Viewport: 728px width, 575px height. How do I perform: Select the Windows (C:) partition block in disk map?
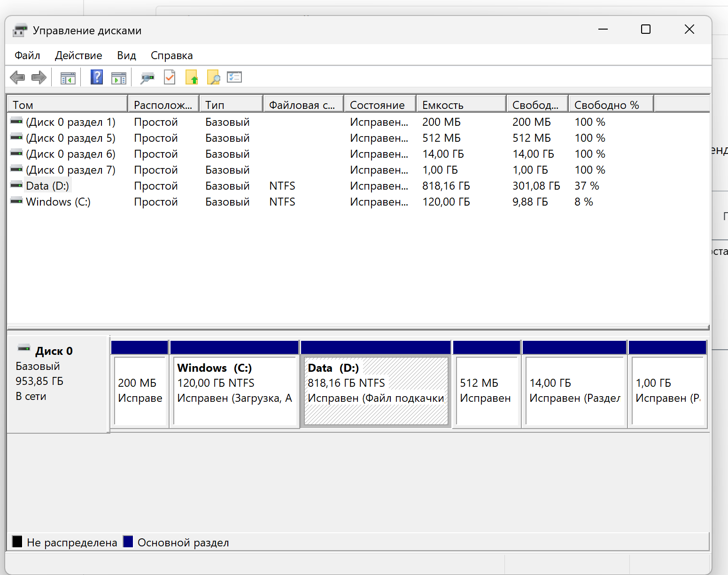click(x=234, y=384)
